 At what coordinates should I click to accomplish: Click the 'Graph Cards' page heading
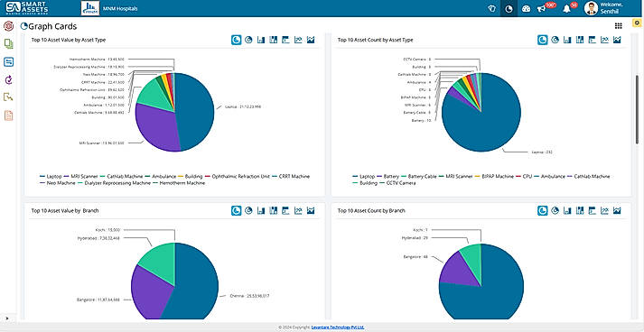point(52,26)
